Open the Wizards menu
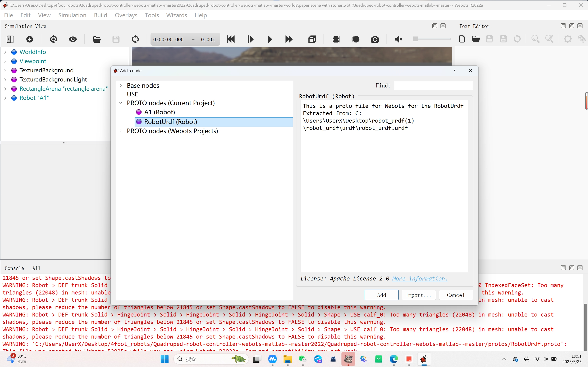Screen dimensions: 588x367 click(176, 15)
